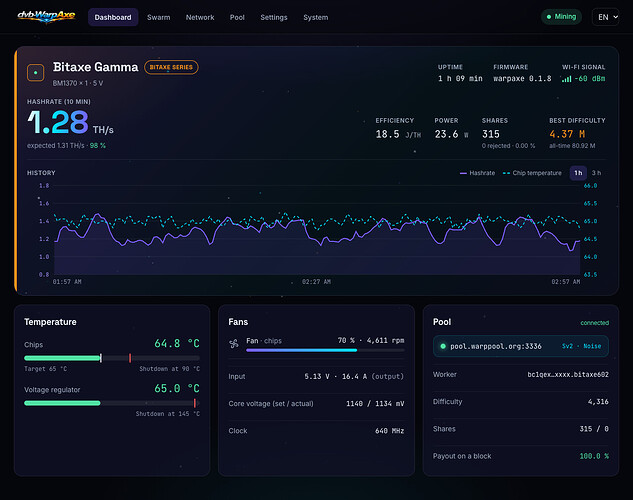Click the pool.warppool.org:3336 entry
This screenshot has height=500, width=633.
[x=520, y=346]
